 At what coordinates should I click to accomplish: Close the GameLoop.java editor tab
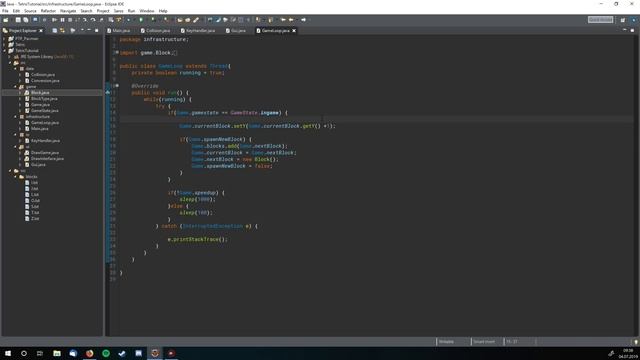point(294,31)
